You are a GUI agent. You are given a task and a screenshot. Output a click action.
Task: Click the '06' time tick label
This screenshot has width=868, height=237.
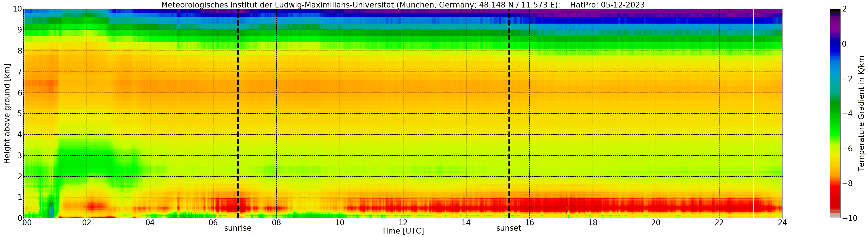click(213, 223)
